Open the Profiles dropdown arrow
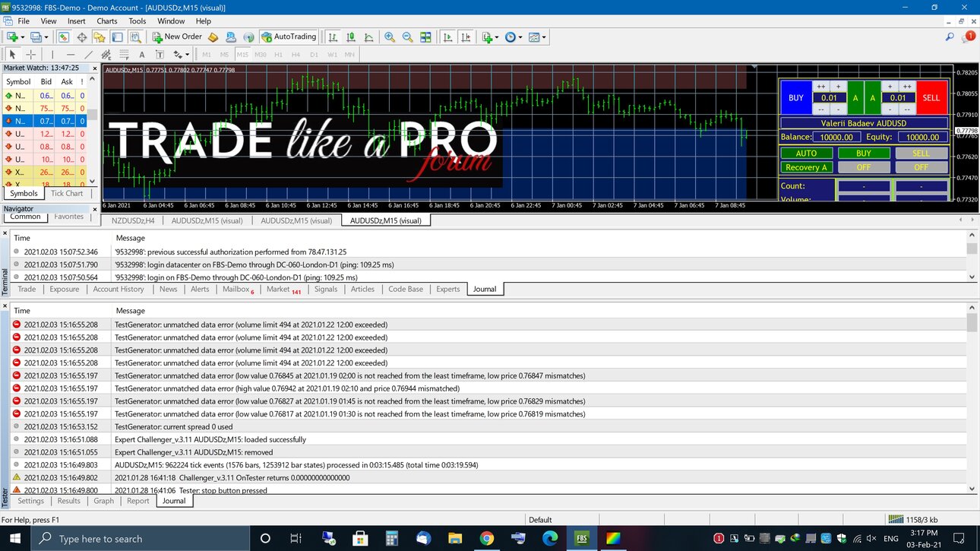 [46, 36]
